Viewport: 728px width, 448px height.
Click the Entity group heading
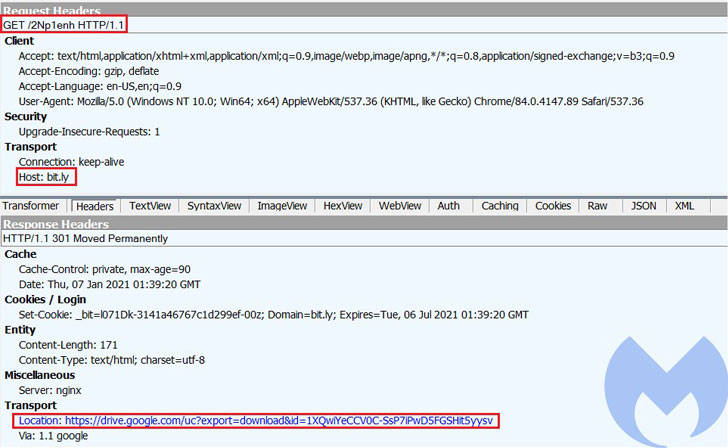pyautogui.click(x=20, y=330)
